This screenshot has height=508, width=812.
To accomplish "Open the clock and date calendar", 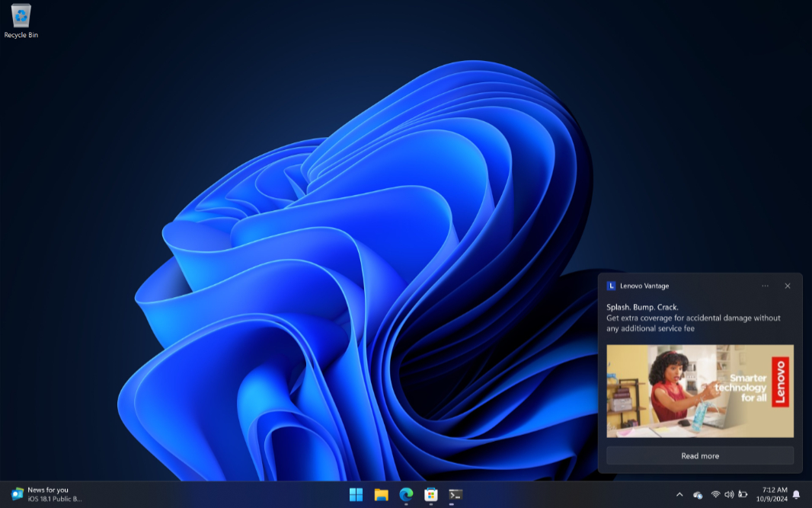I will click(773, 494).
